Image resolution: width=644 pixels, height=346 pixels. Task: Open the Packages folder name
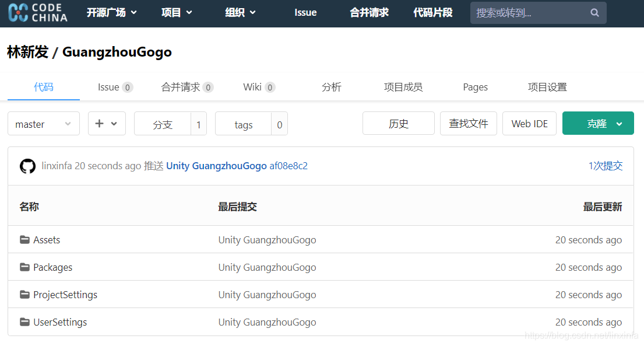click(52, 267)
